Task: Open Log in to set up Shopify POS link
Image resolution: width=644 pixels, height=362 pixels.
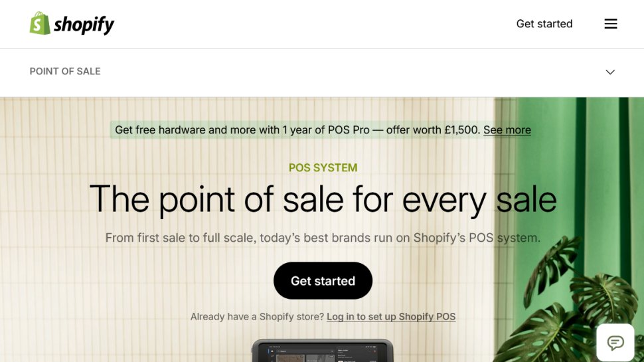Action: click(x=391, y=317)
